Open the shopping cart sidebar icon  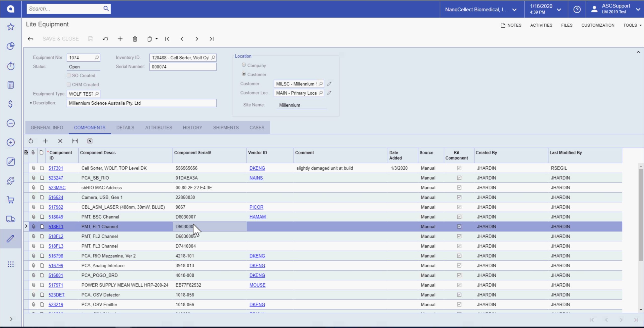click(x=11, y=200)
